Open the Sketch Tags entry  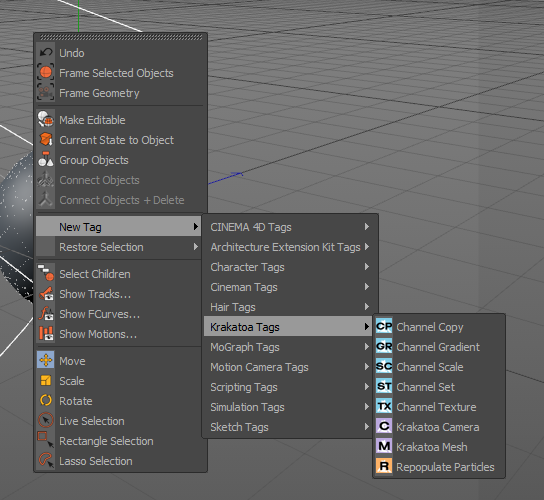pos(288,427)
